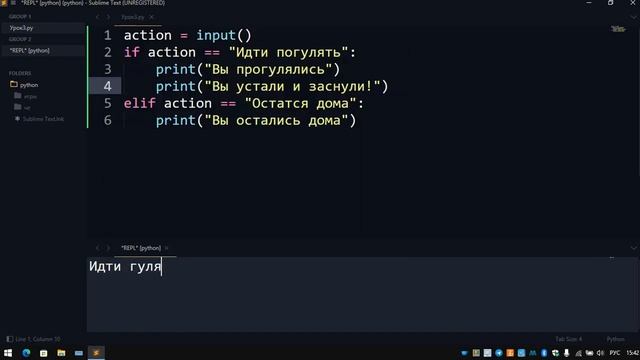Image resolution: width=640 pixels, height=360 pixels.
Task: Click the GROUP 1 heading
Action: click(x=20, y=17)
